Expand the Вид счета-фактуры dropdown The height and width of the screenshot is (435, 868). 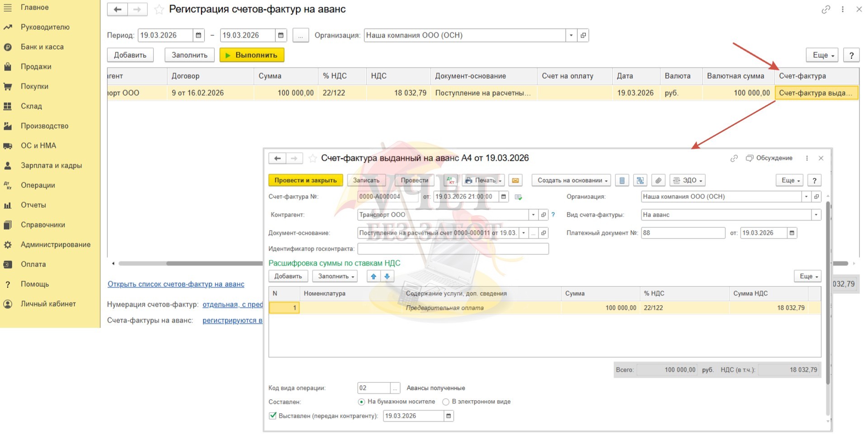[x=816, y=215]
